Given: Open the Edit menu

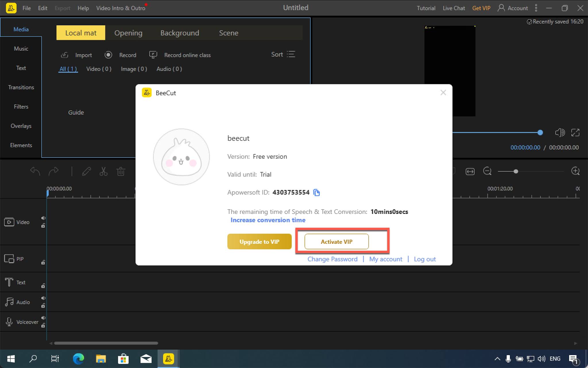Looking at the screenshot, I should [x=42, y=8].
